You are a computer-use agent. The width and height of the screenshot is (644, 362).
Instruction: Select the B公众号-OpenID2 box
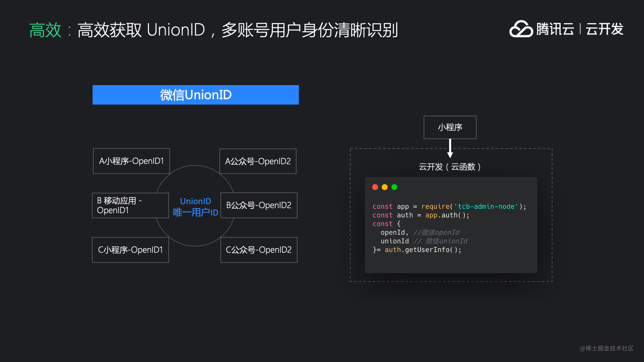[259, 205]
